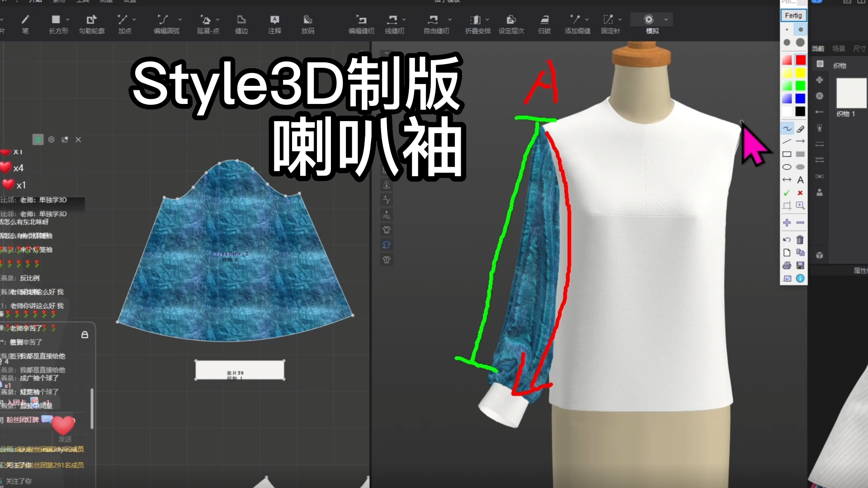Activate the 折叠安排 fold arrangement tool
The height and width of the screenshot is (488, 868).
[x=477, y=24]
